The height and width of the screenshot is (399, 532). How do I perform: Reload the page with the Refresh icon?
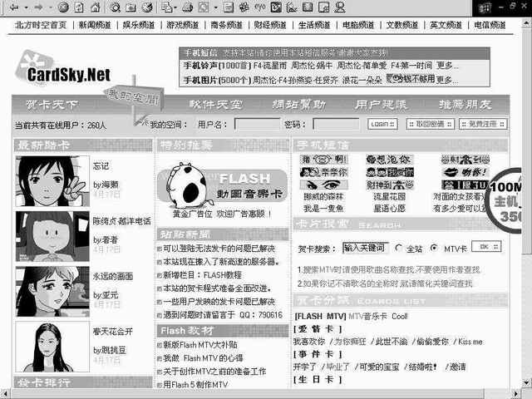tap(79, 7)
